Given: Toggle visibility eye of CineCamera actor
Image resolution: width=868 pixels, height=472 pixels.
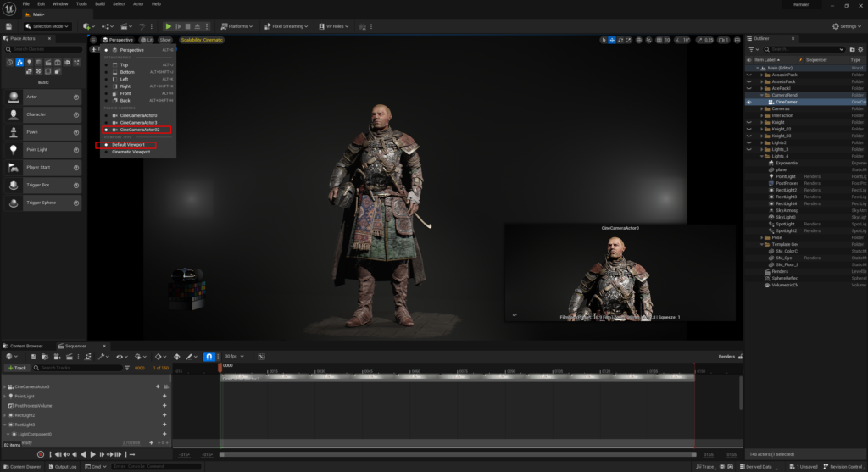Looking at the screenshot, I should coord(749,102).
